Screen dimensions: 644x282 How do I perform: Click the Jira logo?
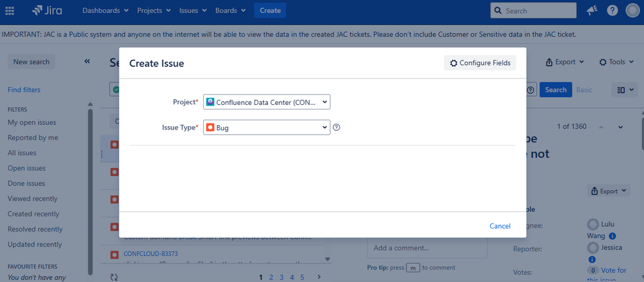tap(47, 10)
